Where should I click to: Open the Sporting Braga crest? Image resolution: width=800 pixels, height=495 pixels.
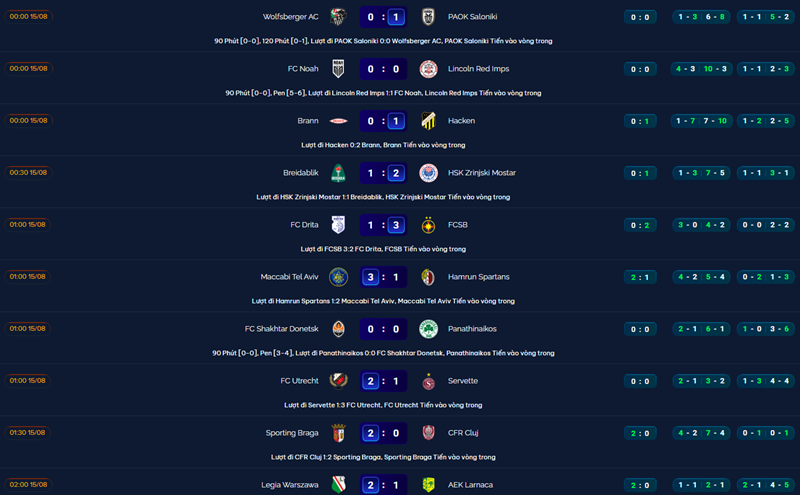click(x=338, y=433)
